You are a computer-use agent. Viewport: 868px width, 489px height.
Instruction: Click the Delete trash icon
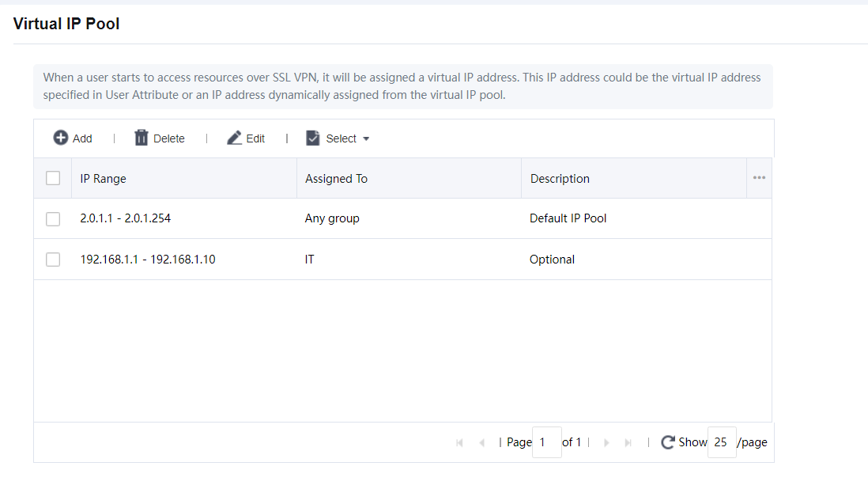coord(142,138)
